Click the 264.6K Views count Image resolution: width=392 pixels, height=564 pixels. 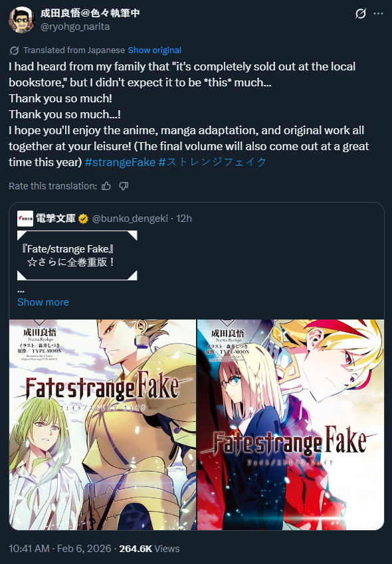tap(149, 549)
